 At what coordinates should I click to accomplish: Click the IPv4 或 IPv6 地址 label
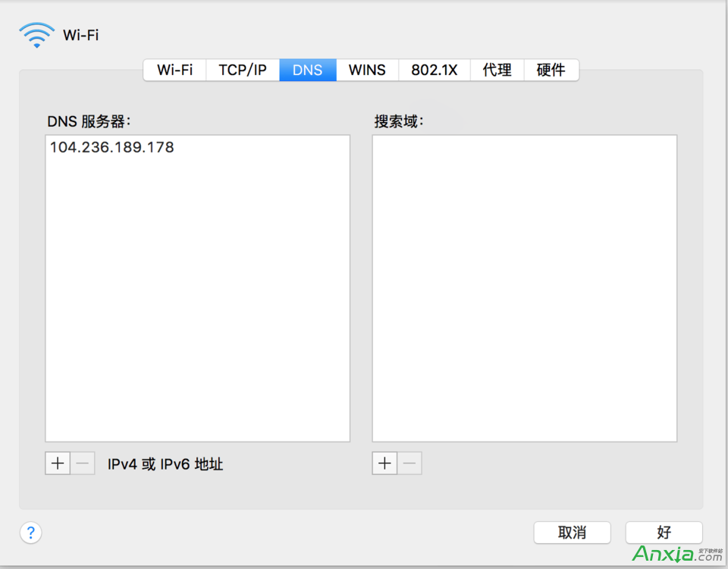(165, 464)
